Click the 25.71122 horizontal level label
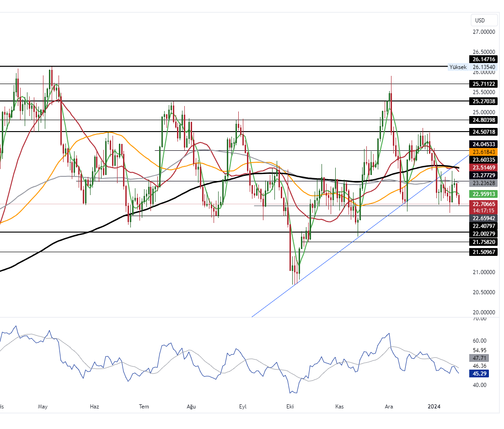The image size is (504, 429). tap(484, 84)
